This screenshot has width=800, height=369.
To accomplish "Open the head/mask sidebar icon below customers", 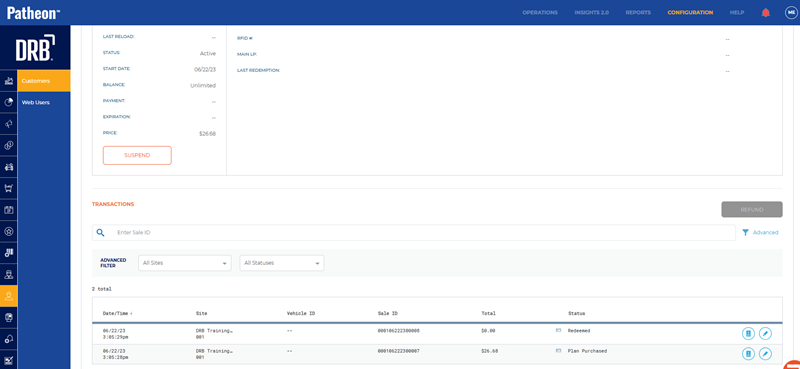I will (x=8, y=317).
